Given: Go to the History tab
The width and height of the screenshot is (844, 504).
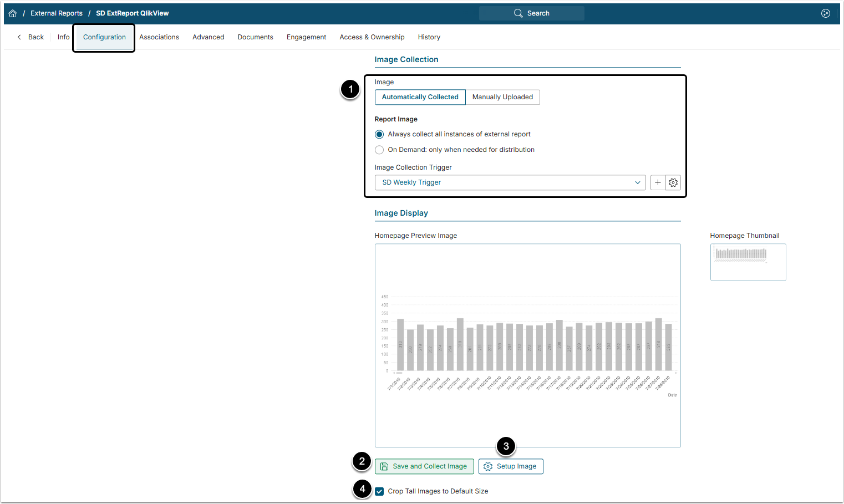Looking at the screenshot, I should coord(429,37).
